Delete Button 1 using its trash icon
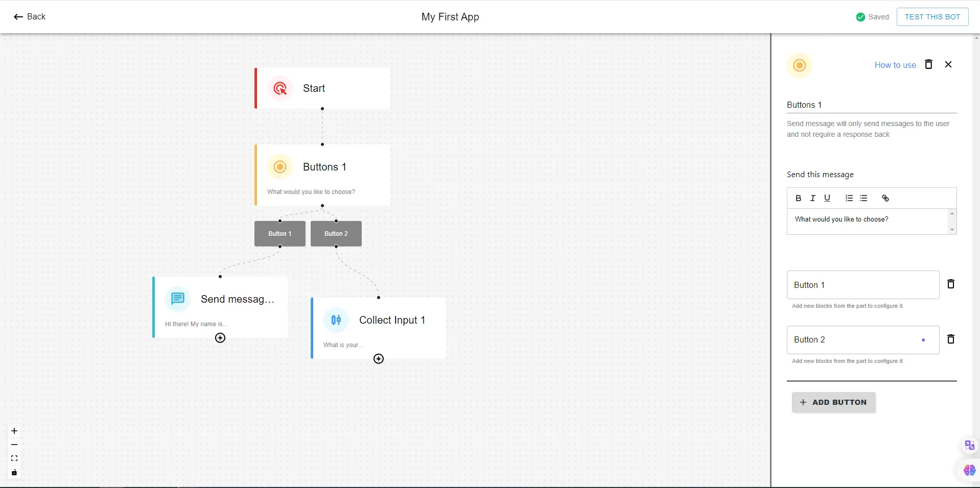 (951, 284)
